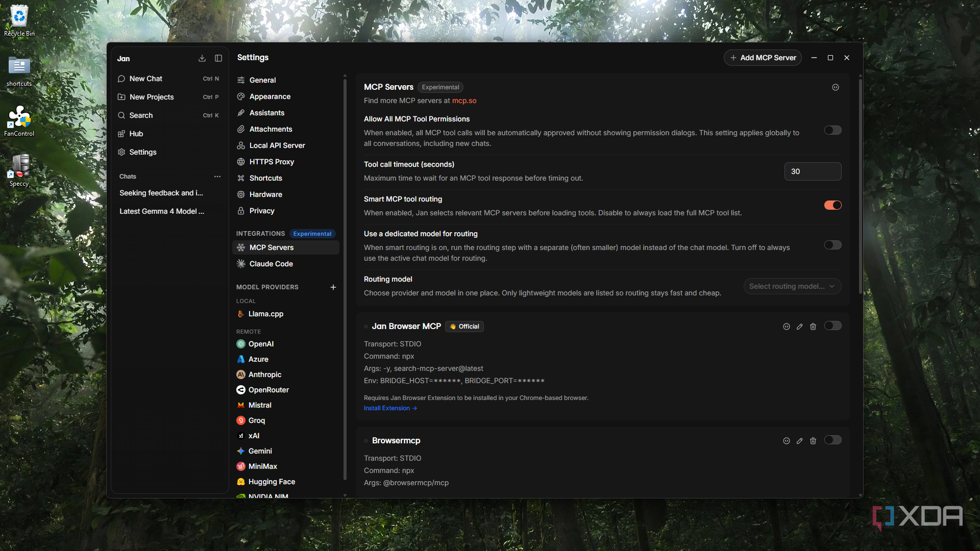The width and height of the screenshot is (980, 551).
Task: Follow the mcp.so link
Action: [464, 101]
